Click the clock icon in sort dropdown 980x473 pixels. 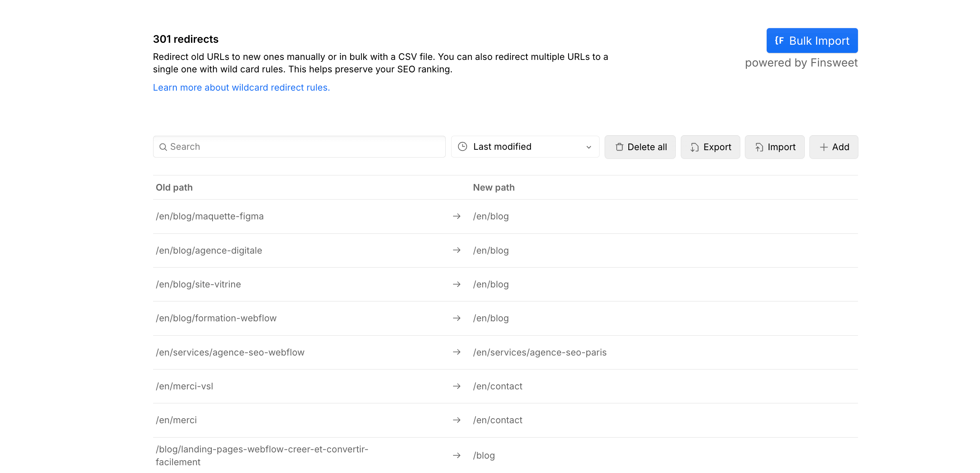462,147
